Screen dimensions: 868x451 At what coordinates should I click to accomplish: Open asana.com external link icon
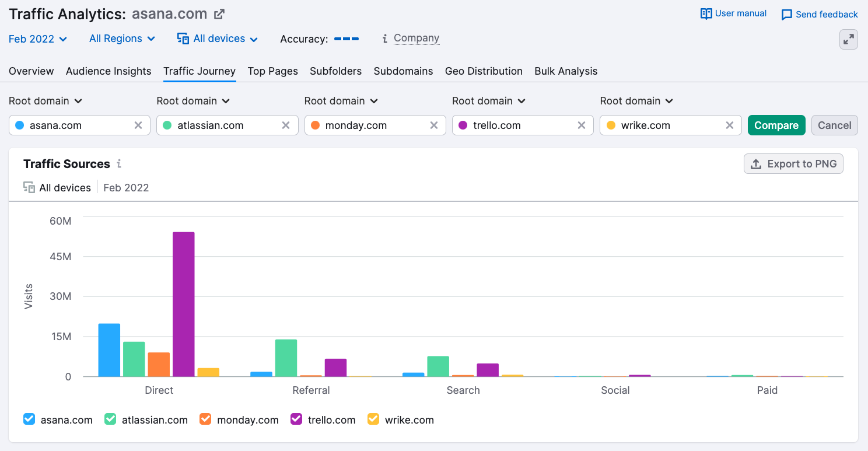point(219,14)
